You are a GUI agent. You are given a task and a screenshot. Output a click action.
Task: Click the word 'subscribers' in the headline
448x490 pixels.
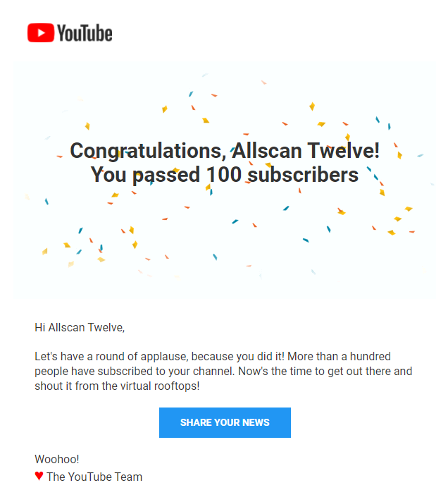(303, 174)
